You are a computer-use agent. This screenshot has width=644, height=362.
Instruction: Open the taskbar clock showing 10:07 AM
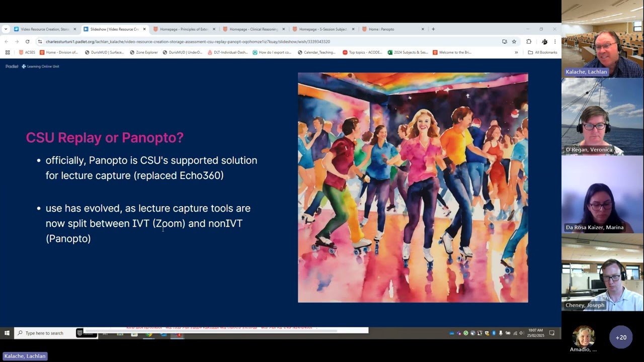coord(535,333)
